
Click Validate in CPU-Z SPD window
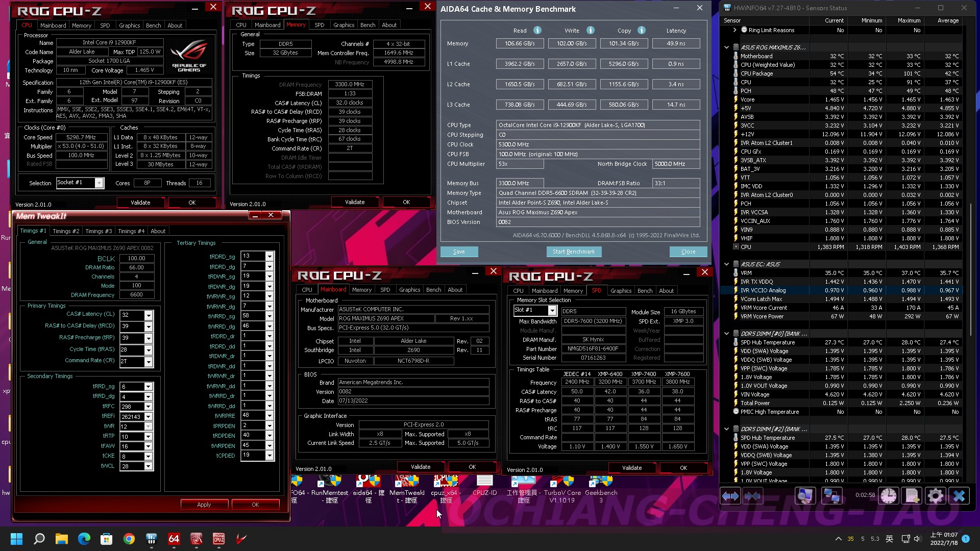coord(632,468)
